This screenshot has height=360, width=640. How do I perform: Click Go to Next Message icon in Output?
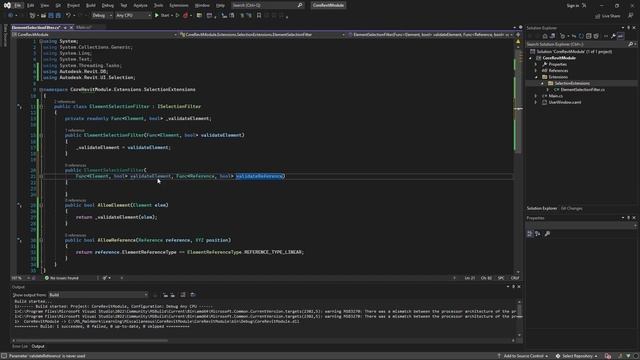click(x=173, y=295)
